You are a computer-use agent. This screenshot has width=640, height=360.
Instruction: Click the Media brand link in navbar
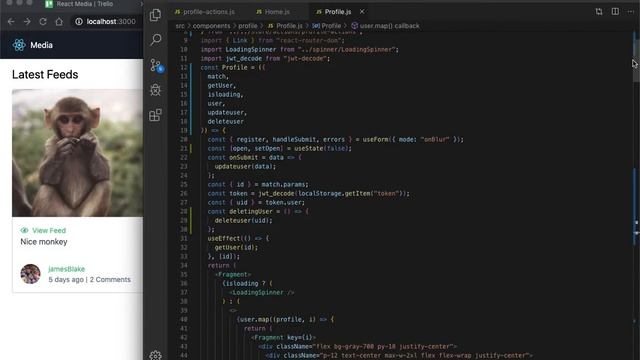pos(41,45)
